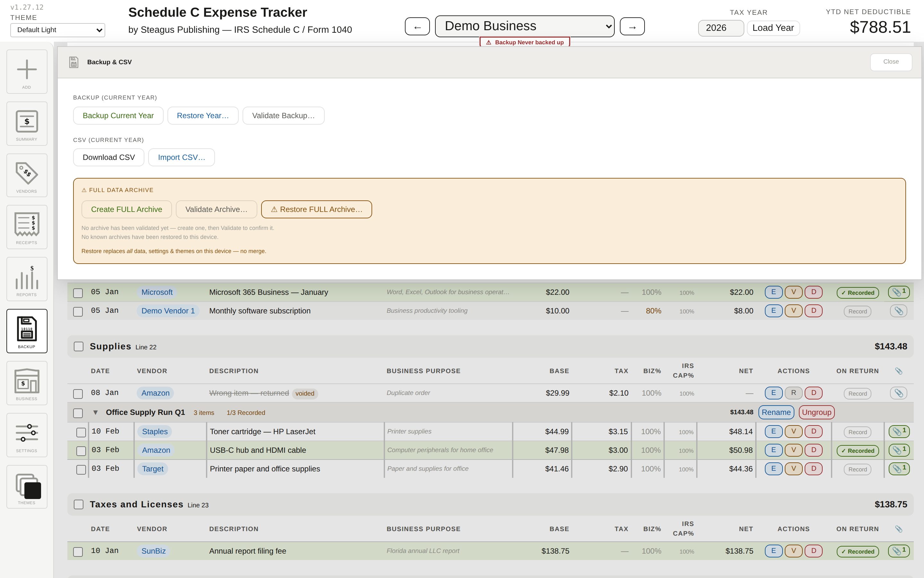The image size is (924, 578).
Task: Open the Add expense sidebar icon
Action: [27, 72]
